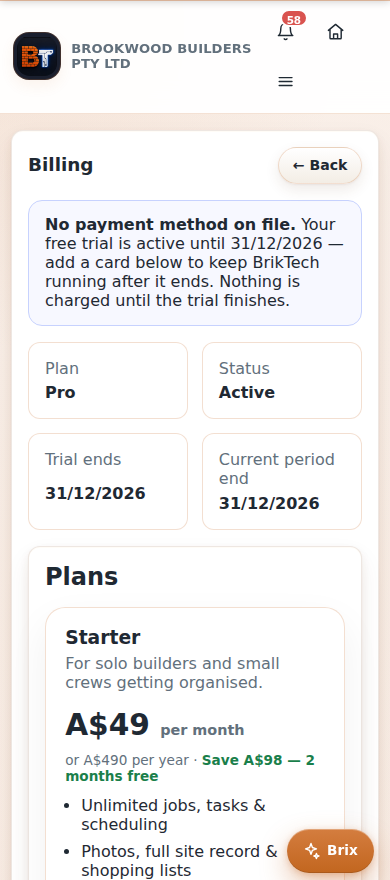Screen dimensions: 390x880
Task: Click the Save A$98 two months free text
Action: point(190,768)
